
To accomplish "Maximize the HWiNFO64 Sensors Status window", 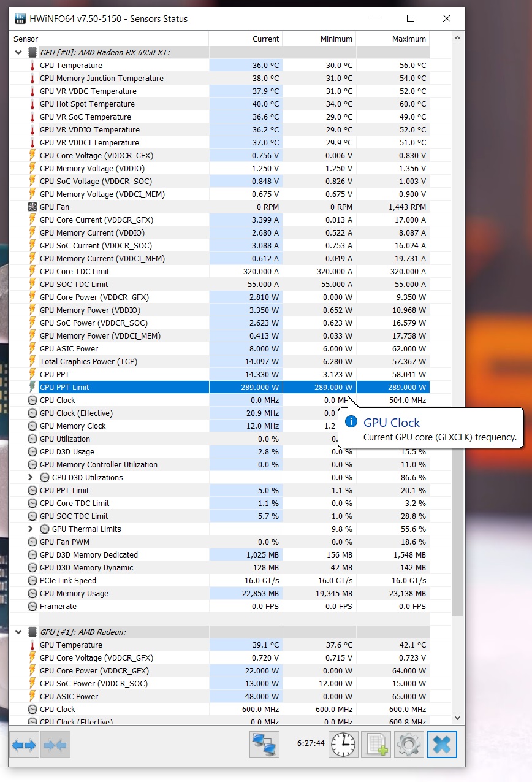I will (x=411, y=18).
